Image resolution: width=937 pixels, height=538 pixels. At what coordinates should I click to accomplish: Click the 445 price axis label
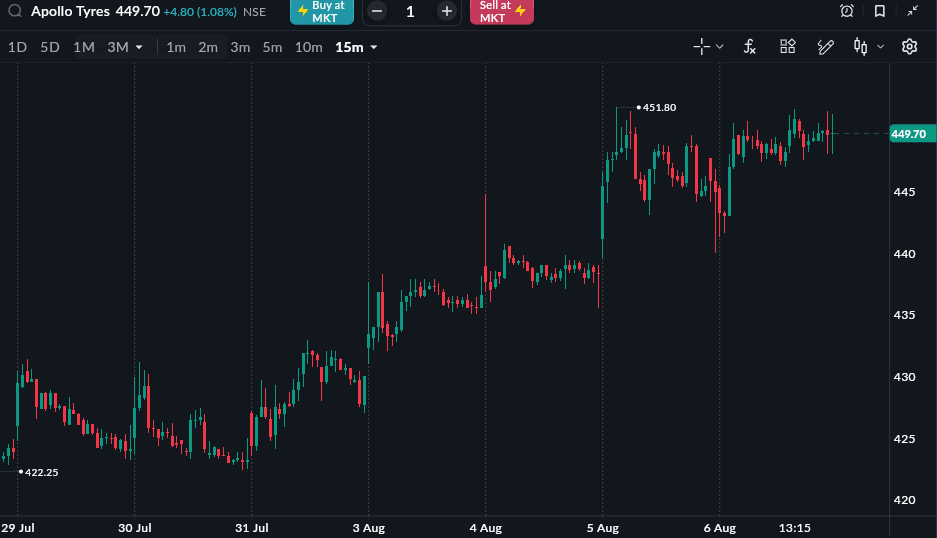pyautogui.click(x=904, y=192)
